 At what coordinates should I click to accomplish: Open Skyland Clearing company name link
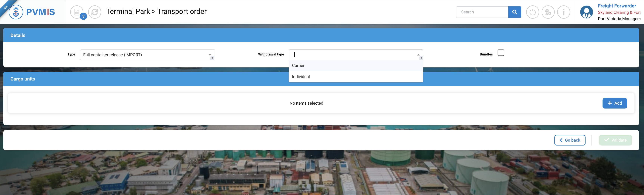[x=619, y=13]
